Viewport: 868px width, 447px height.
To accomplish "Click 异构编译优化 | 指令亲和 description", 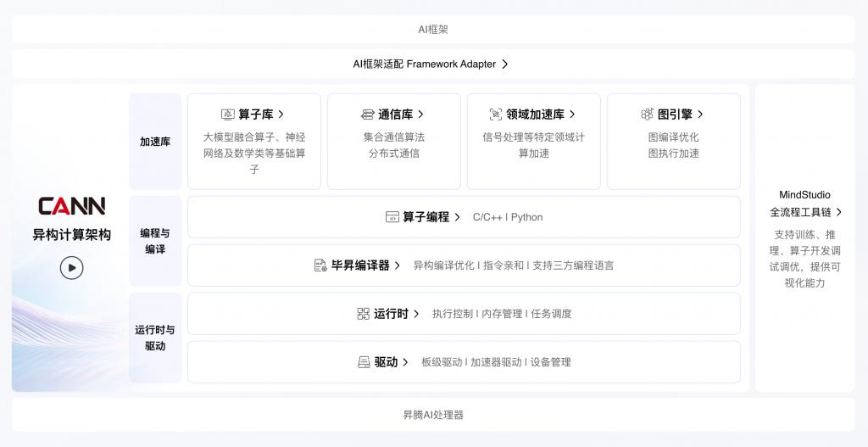I will (x=513, y=265).
